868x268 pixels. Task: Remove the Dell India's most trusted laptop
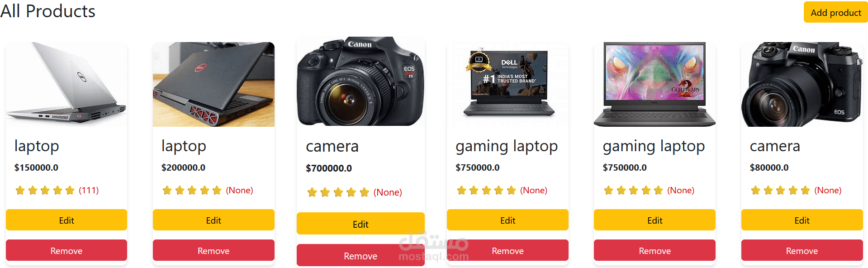point(508,250)
